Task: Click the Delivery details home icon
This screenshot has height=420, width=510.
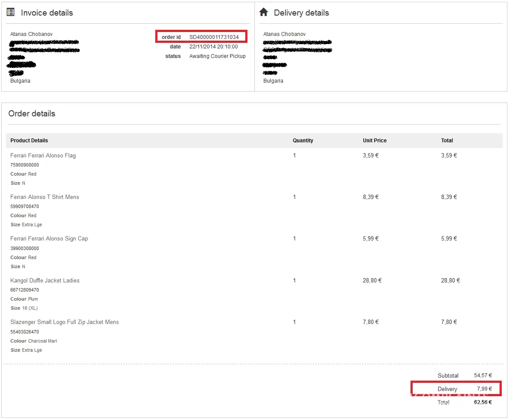Action: tap(263, 13)
